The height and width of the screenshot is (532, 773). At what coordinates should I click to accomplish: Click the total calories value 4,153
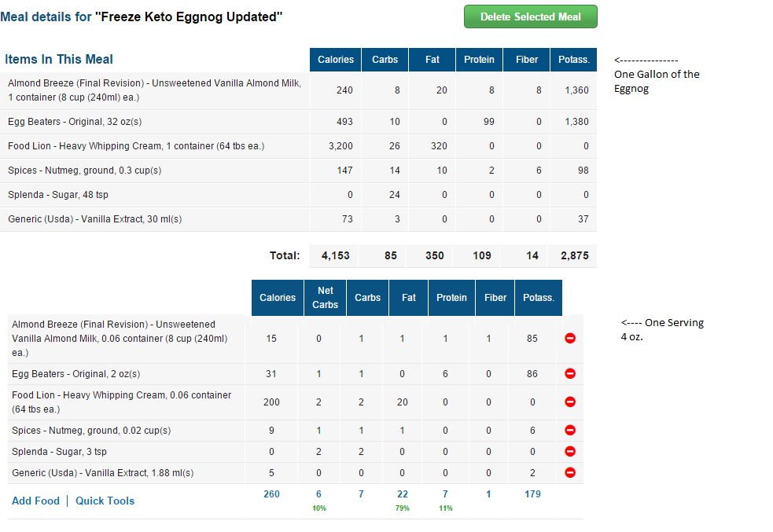pos(335,255)
